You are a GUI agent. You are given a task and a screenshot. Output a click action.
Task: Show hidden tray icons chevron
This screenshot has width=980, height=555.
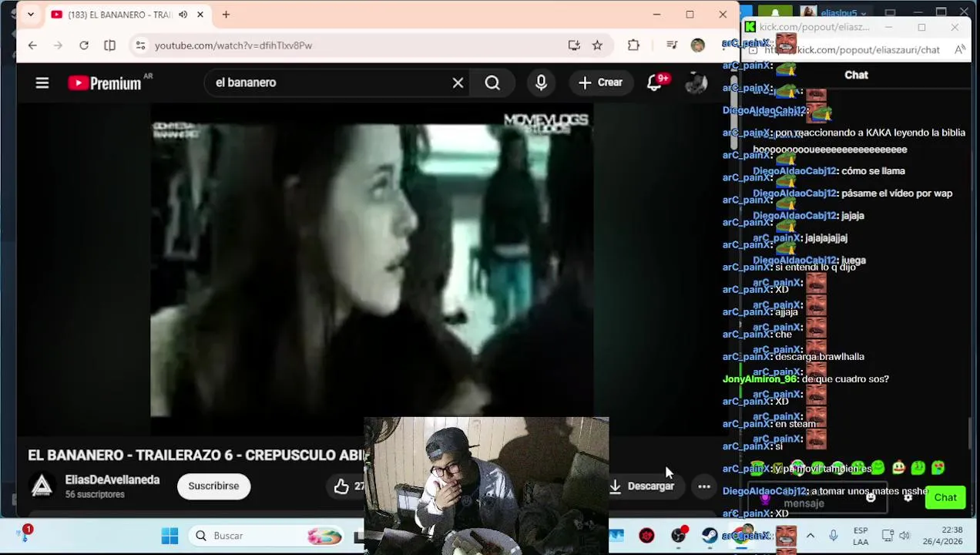coord(811,536)
